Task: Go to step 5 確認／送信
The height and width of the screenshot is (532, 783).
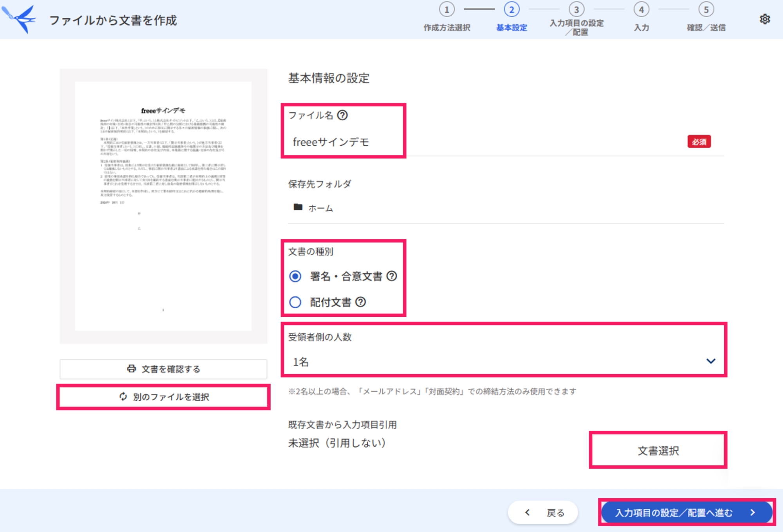Action: click(706, 16)
